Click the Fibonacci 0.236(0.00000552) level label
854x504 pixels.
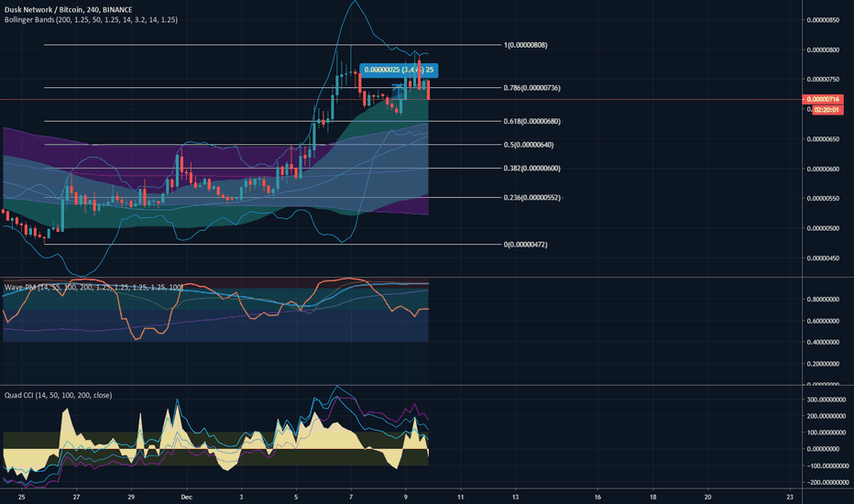click(x=531, y=198)
